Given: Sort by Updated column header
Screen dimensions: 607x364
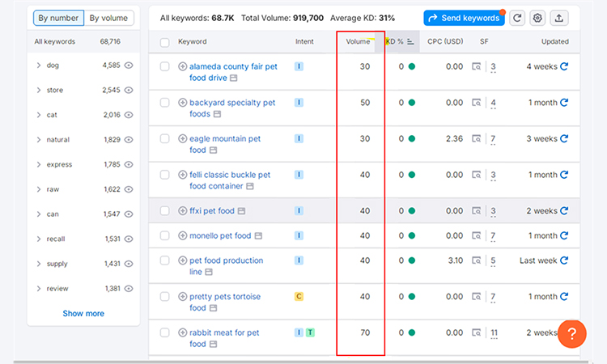Looking at the screenshot, I should point(554,42).
